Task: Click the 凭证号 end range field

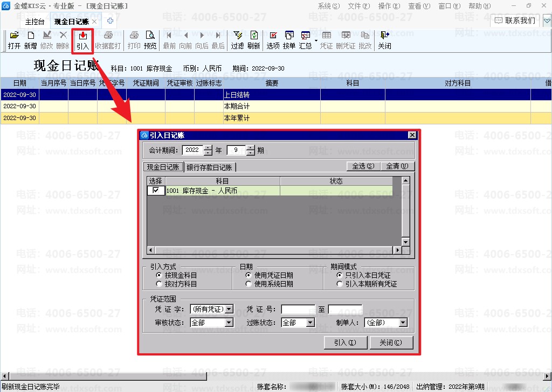Action: [345, 309]
